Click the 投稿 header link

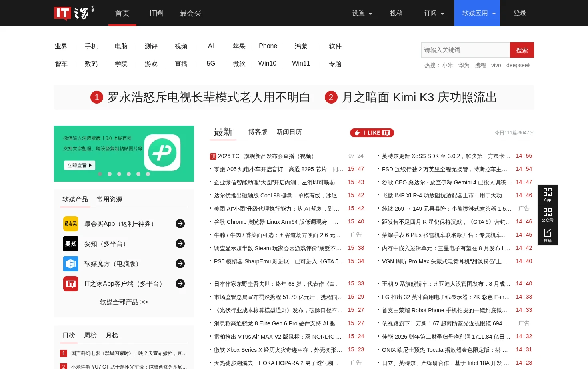tap(396, 13)
